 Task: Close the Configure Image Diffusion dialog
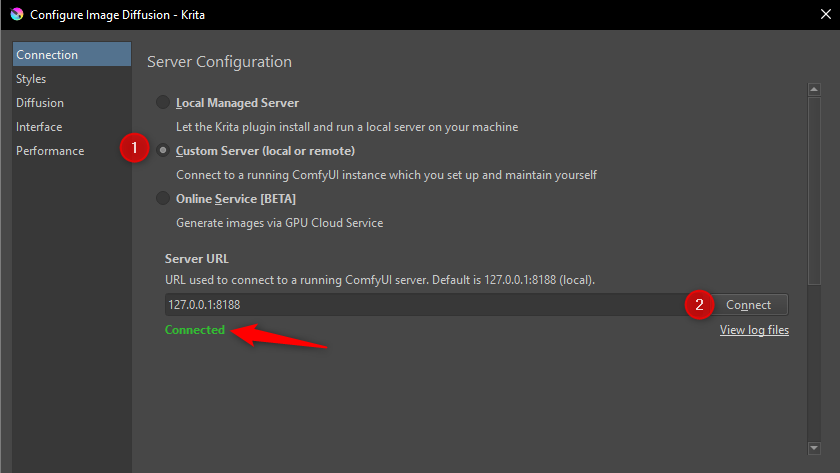[826, 14]
